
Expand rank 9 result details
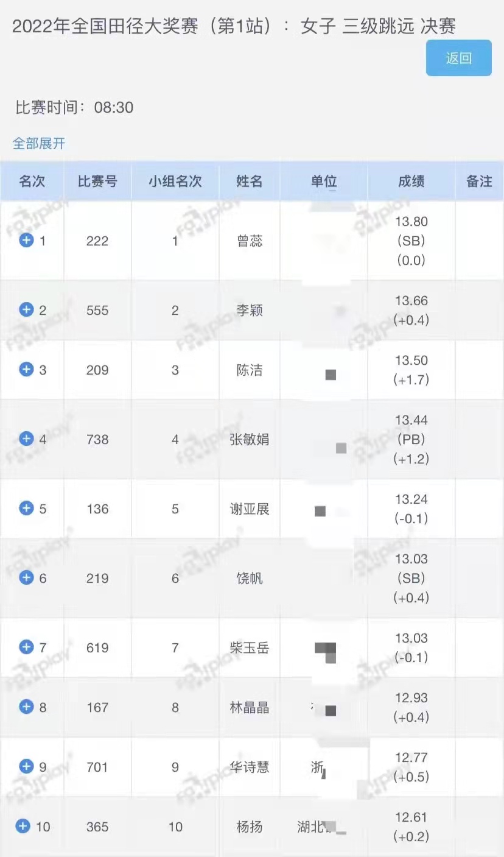[26, 766]
